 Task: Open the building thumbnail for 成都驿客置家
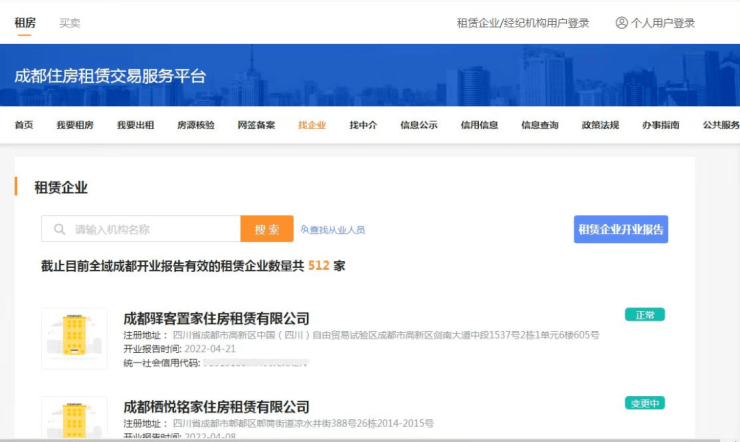pos(74,338)
